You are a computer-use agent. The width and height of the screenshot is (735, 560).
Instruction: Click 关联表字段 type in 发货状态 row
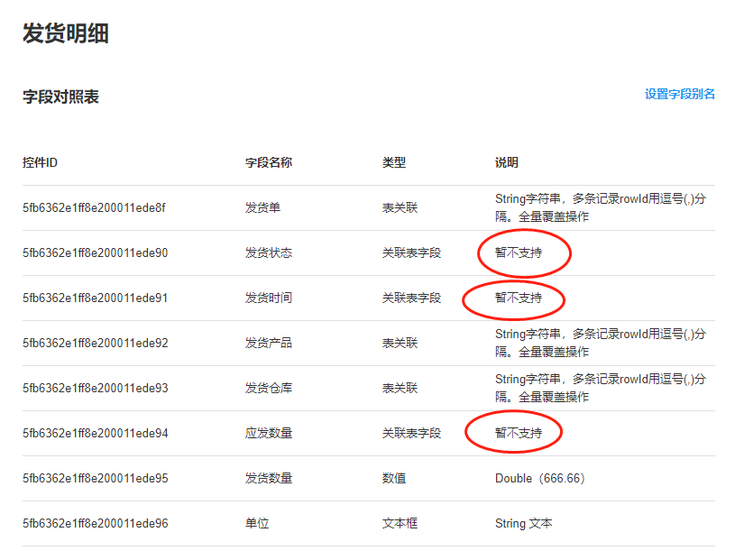[x=411, y=253]
